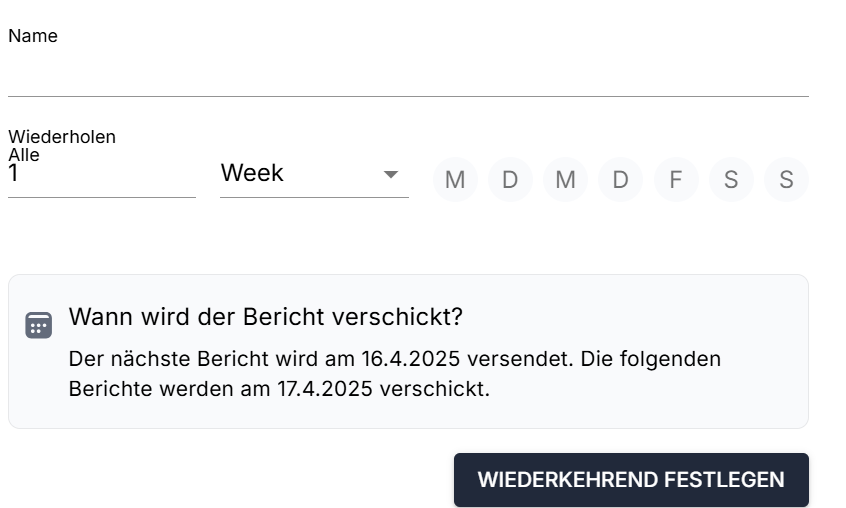
Task: Click the heading Wann wird der Bericht verschickt?
Action: coord(266,317)
